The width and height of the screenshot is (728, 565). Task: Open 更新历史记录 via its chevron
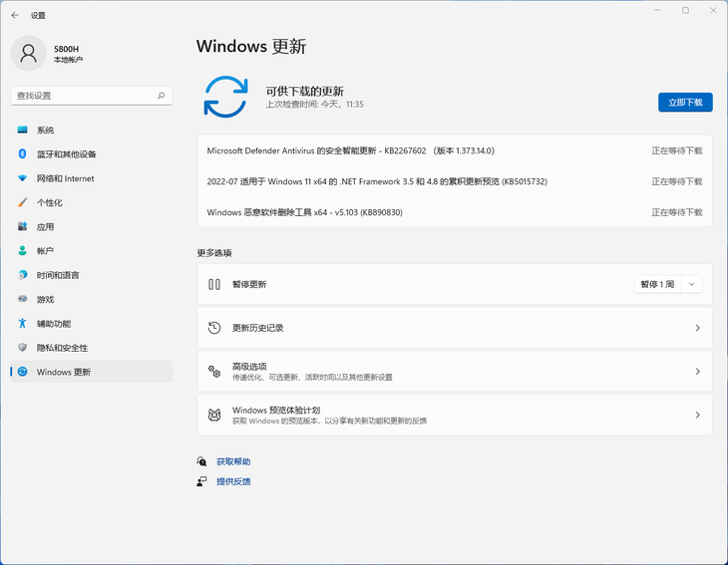tap(697, 328)
